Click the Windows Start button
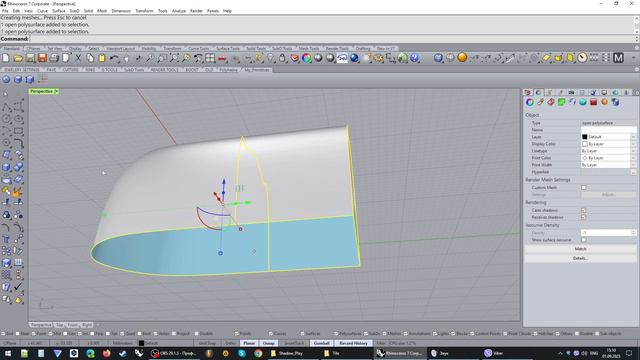 click(8, 353)
